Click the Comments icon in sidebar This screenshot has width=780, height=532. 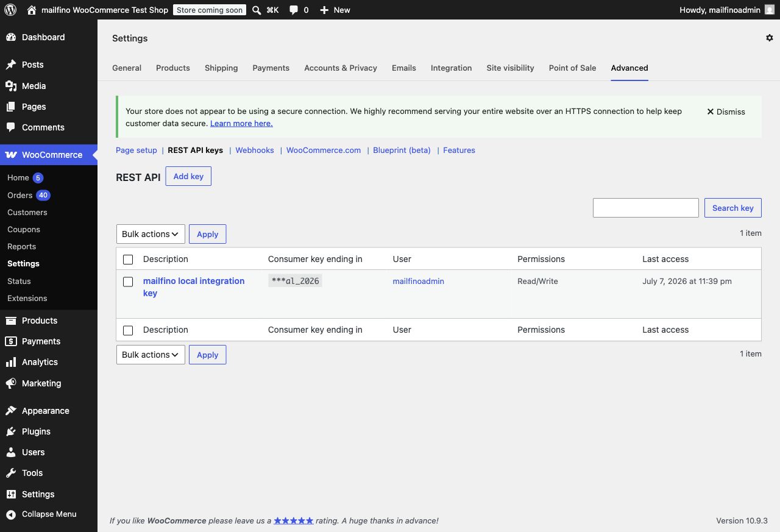(11, 127)
